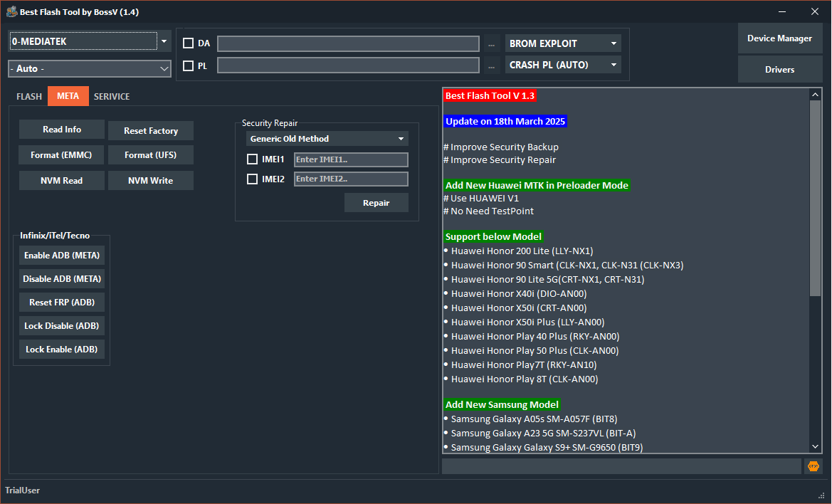Select the META tab

tap(68, 96)
